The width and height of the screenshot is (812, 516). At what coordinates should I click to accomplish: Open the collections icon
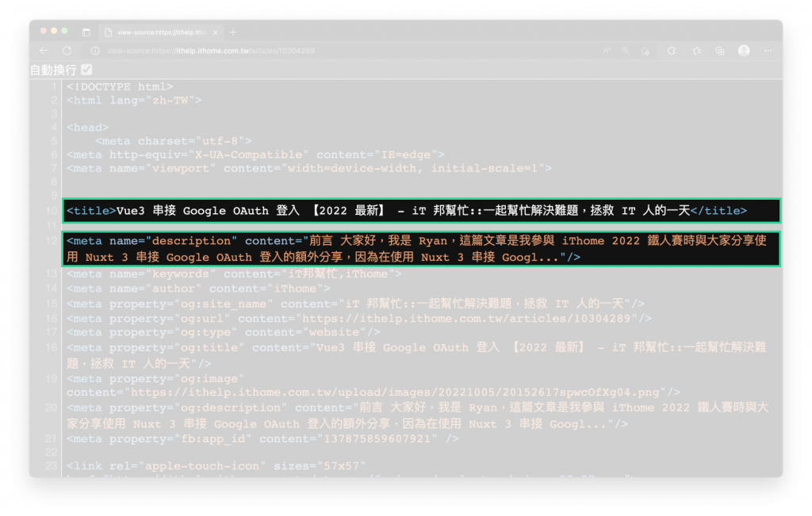click(720, 51)
